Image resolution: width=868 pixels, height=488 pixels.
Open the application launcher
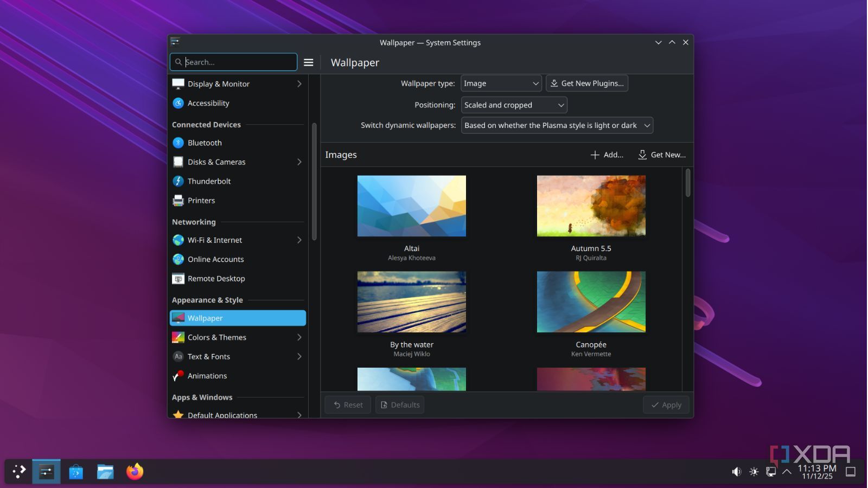pos(19,472)
